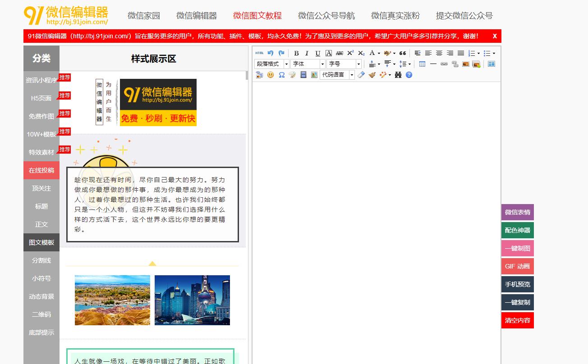Select the 图文模板 category in the left sidebar
Viewport: 588px width, 364px height.
click(41, 242)
